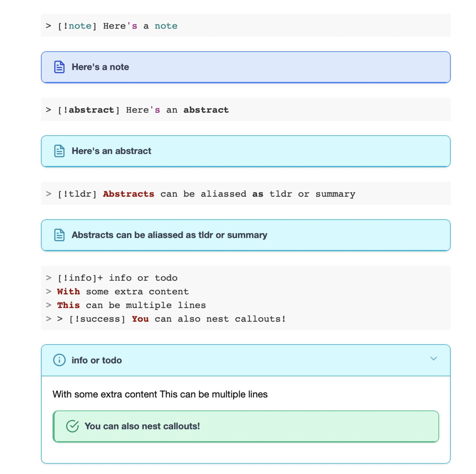Screen dimensions: 476x474
Task: Click the info circle icon
Action: tap(59, 360)
